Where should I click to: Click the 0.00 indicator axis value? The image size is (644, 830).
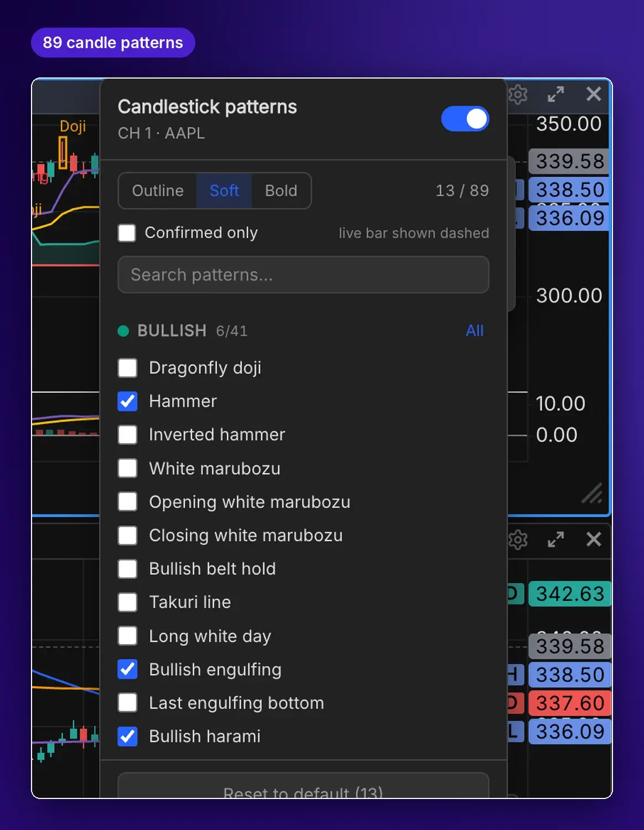tap(557, 435)
